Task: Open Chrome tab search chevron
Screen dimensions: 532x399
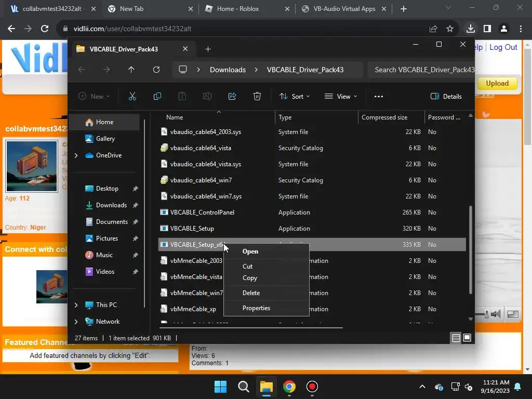Action: point(448,7)
